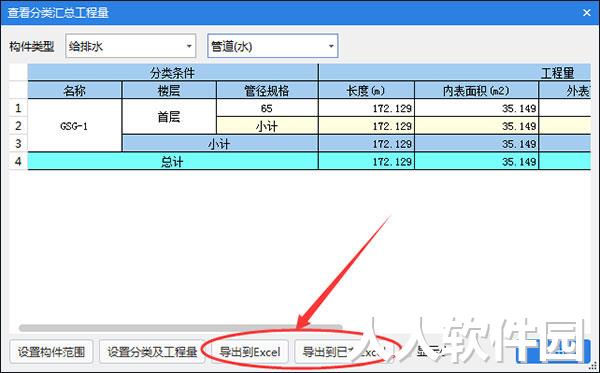The image size is (600, 373).
Task: Click the 总计 total row label
Action: 173,161
